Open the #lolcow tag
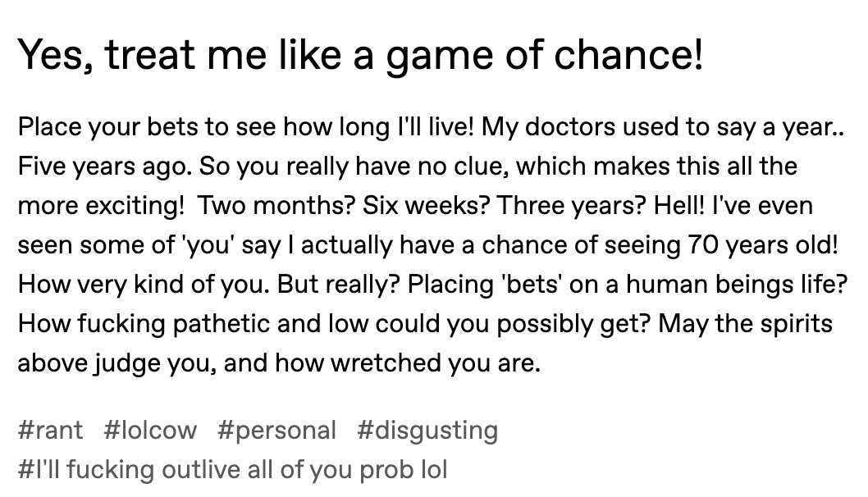Screen dimensions: 868x497 (x=150, y=430)
